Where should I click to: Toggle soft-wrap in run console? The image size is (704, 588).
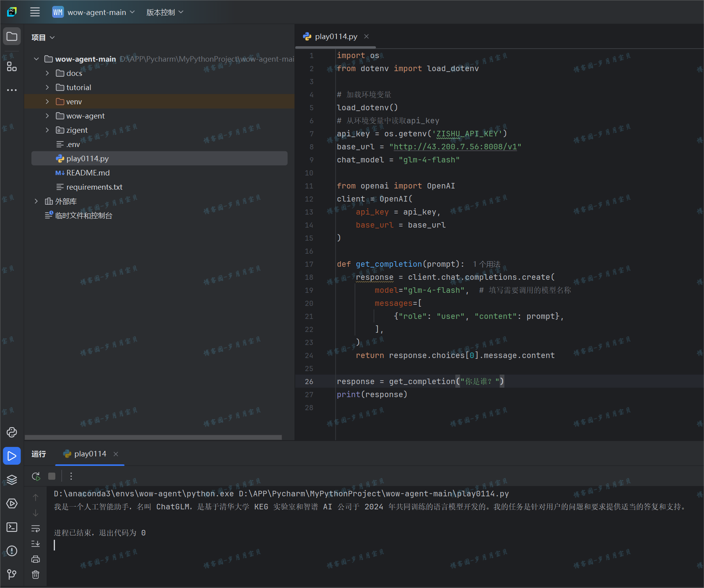[36, 528]
